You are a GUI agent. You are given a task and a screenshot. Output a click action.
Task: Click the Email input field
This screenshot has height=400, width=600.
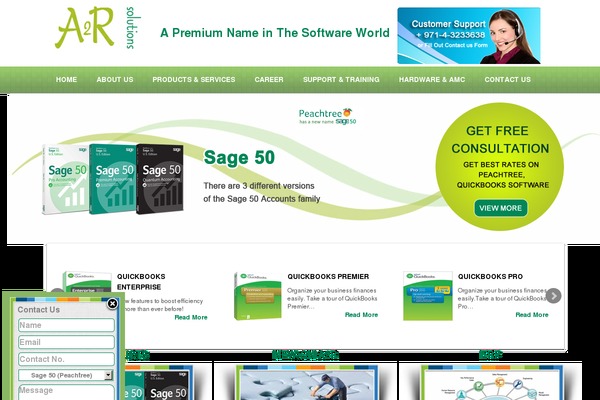point(67,342)
